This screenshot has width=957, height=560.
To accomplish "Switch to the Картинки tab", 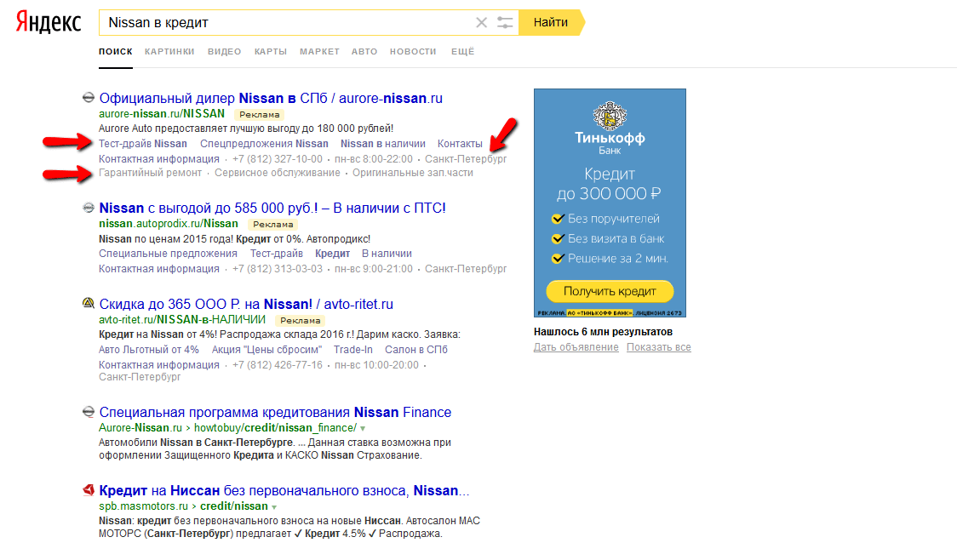I will (x=169, y=52).
